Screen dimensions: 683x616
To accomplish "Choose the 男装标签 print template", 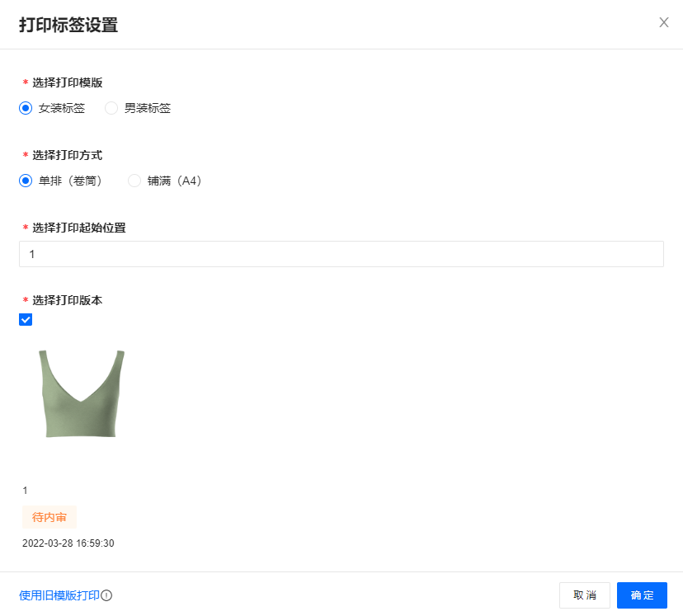I will click(x=111, y=108).
